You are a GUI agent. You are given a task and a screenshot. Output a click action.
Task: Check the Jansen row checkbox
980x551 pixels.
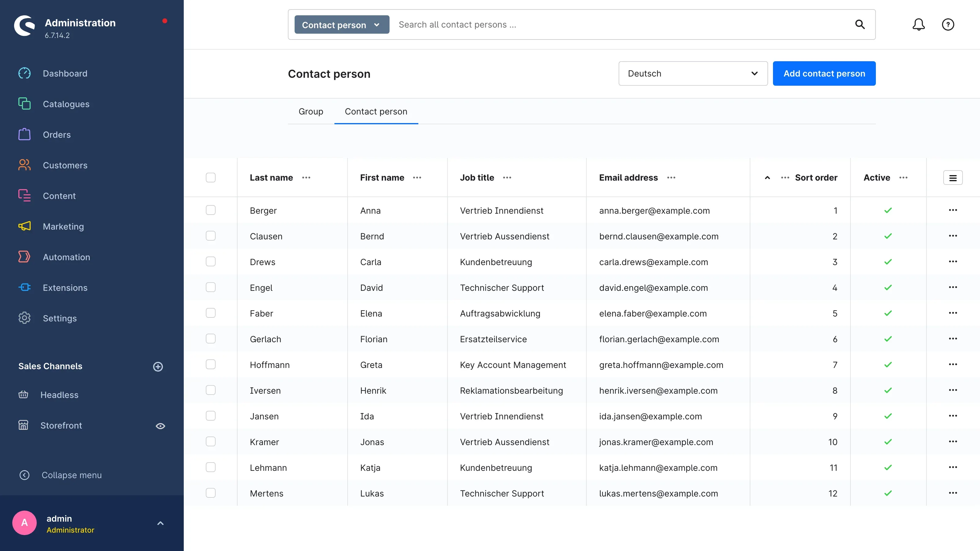pyautogui.click(x=210, y=416)
